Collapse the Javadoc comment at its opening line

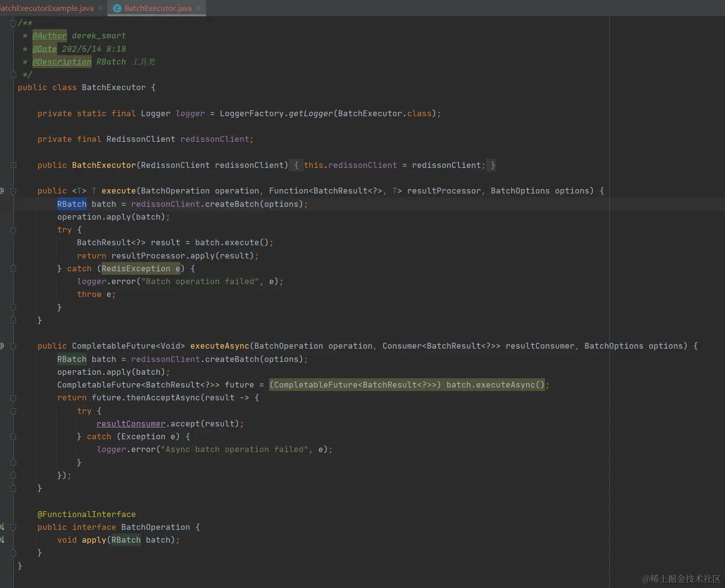coord(13,23)
